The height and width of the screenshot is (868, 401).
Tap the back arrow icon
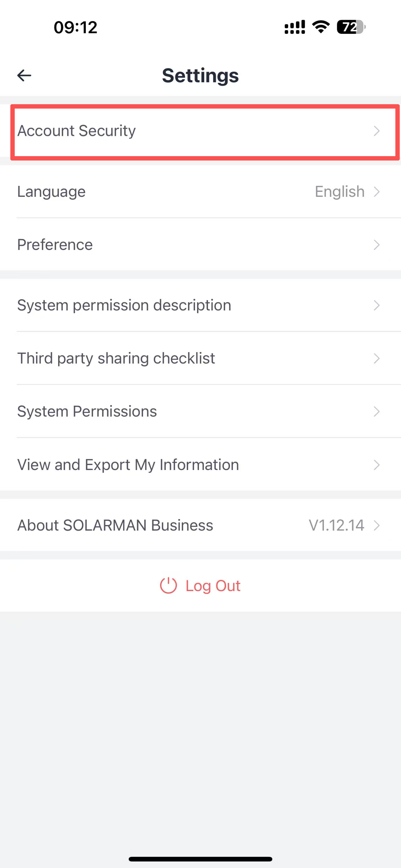tap(24, 75)
